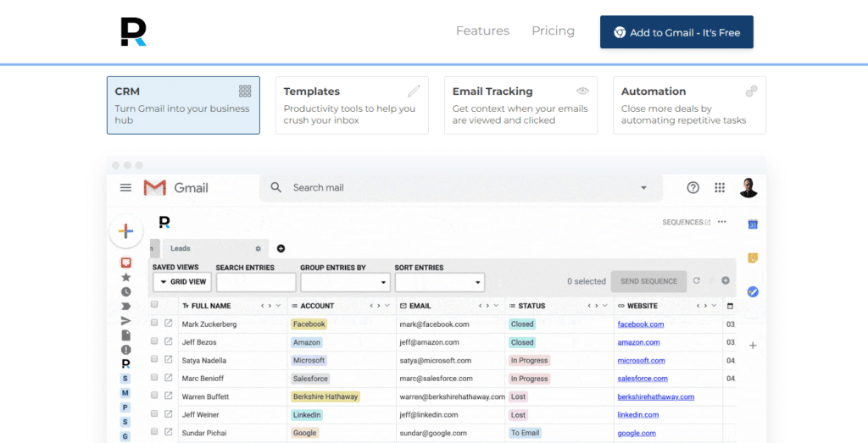Image resolution: width=868 pixels, height=443 pixels.
Task: Click the refresh icon beside Send Sequence
Action: [697, 281]
